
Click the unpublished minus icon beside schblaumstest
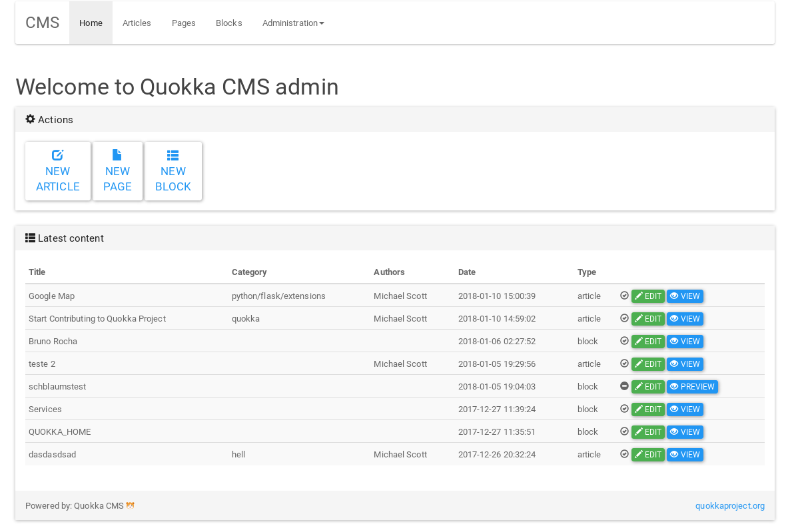click(x=624, y=386)
